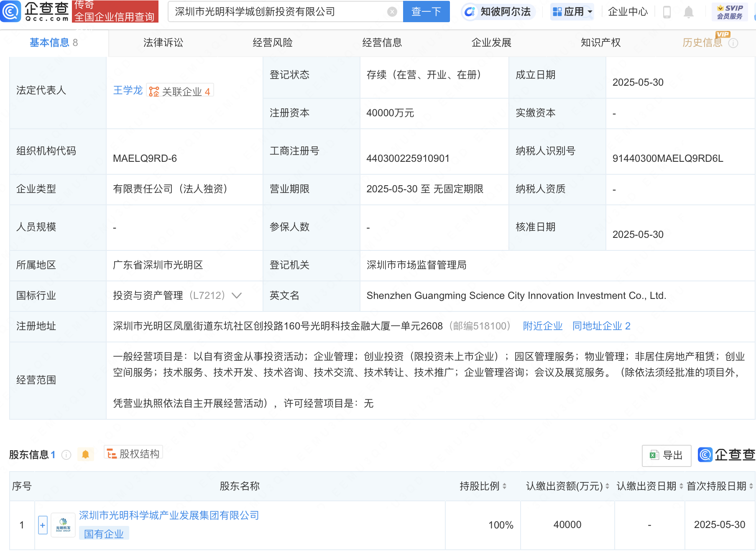Image resolution: width=756 pixels, height=551 pixels.
Task: Switch to 企业发展 tab
Action: (491, 43)
